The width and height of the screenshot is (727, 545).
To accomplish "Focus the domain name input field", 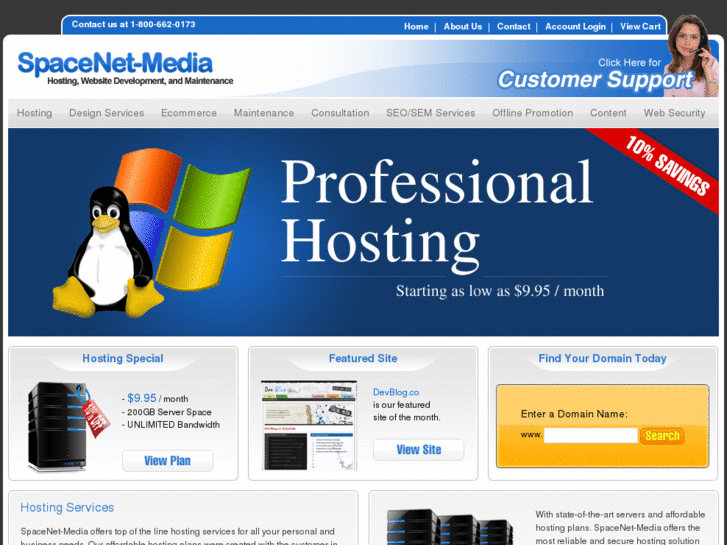I will point(590,436).
